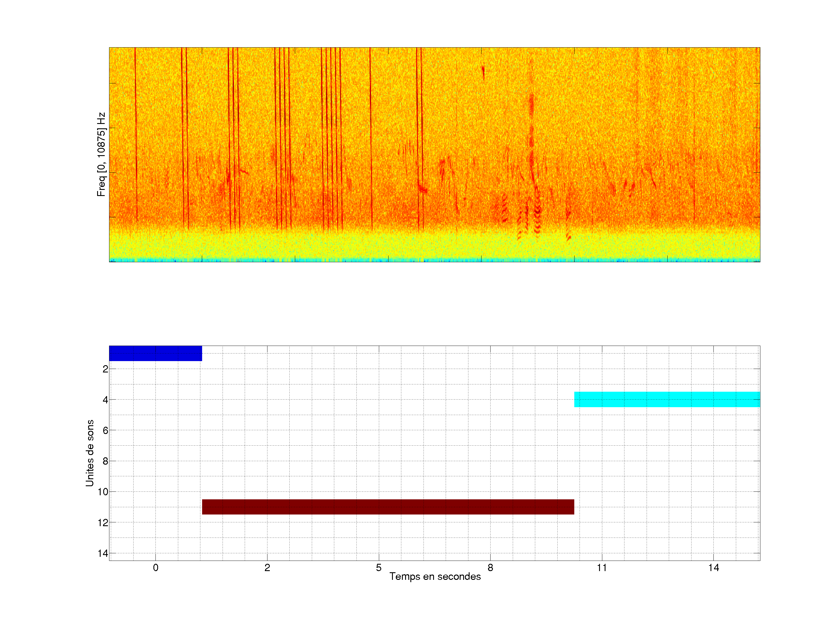Click the blue bar at sound unit 1

[155, 353]
